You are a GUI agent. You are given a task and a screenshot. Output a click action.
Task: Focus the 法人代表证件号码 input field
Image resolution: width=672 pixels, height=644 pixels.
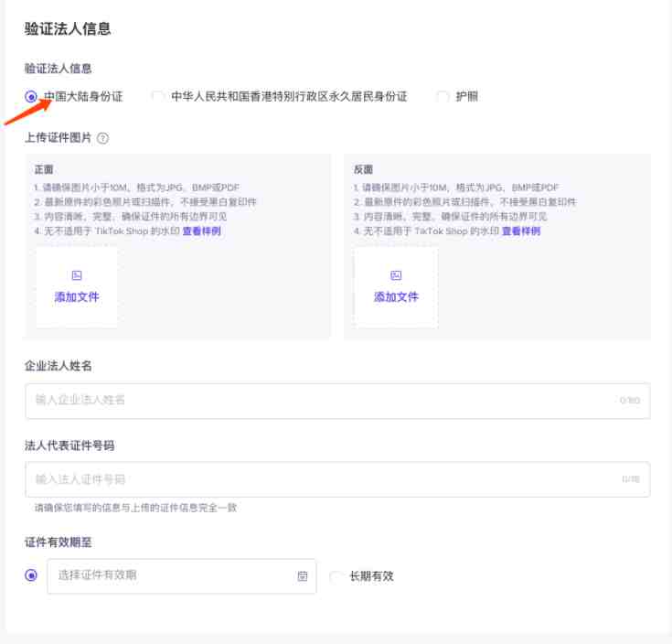coord(337,479)
